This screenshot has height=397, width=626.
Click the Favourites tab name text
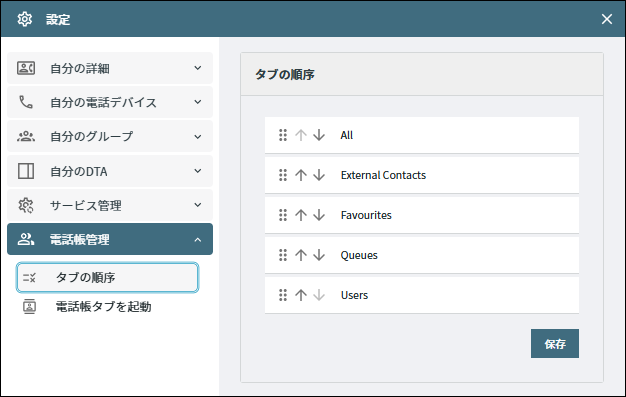coord(366,215)
